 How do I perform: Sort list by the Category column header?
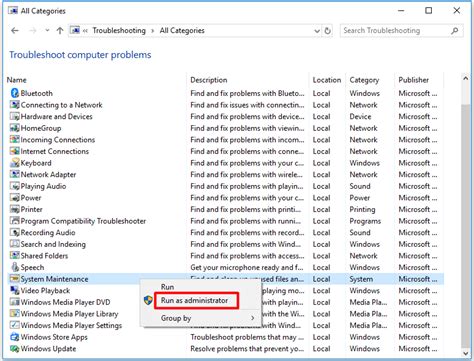coord(364,80)
